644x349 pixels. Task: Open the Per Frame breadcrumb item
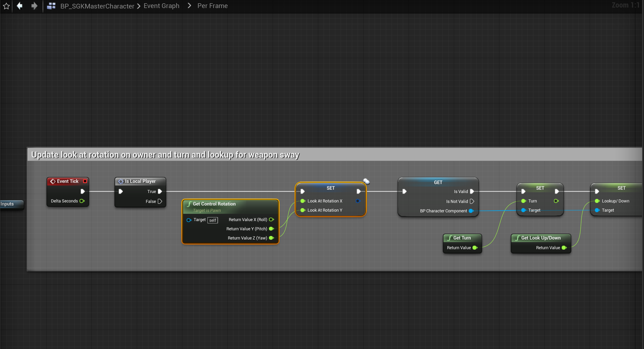pyautogui.click(x=212, y=6)
